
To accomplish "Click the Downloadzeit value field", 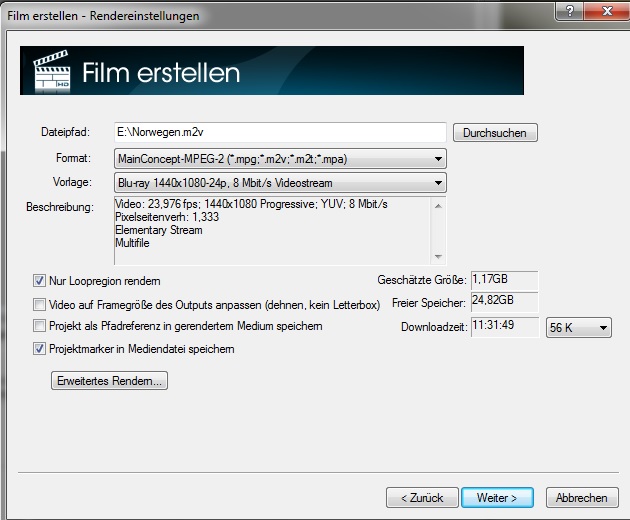I will (x=503, y=327).
